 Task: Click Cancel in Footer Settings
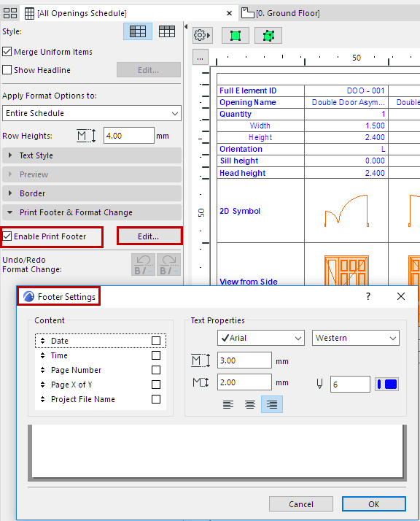(x=301, y=504)
